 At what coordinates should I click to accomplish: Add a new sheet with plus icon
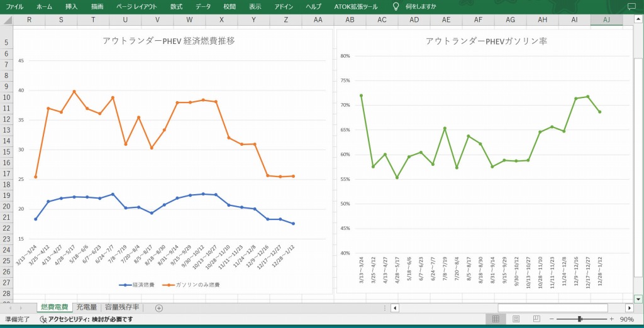tap(159, 308)
